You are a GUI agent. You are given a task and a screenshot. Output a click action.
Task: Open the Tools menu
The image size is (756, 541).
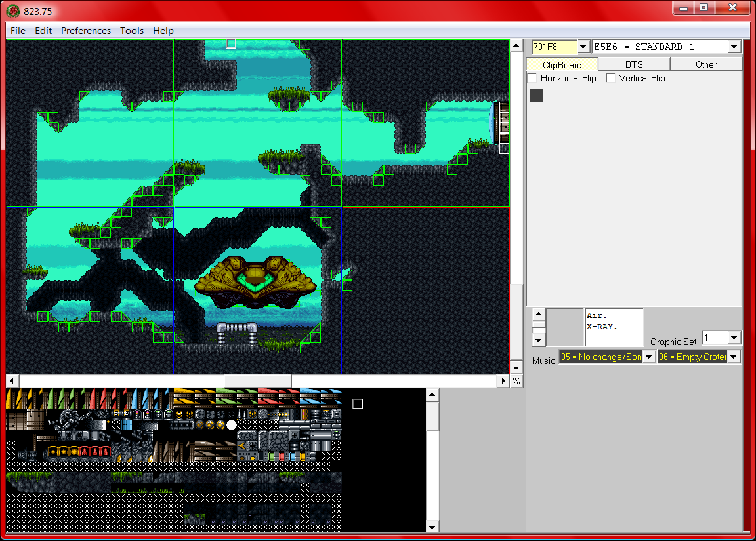[132, 31]
